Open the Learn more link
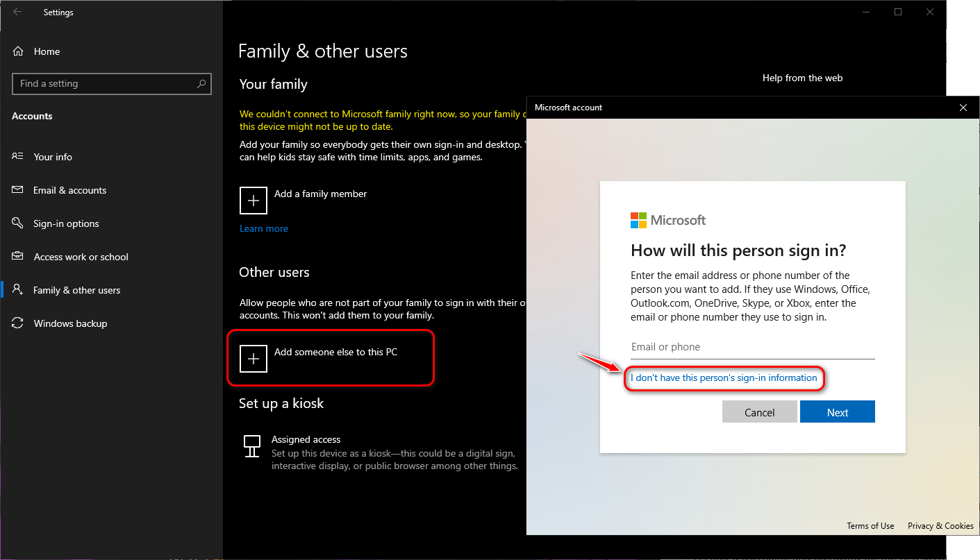The image size is (980, 560). (x=264, y=228)
